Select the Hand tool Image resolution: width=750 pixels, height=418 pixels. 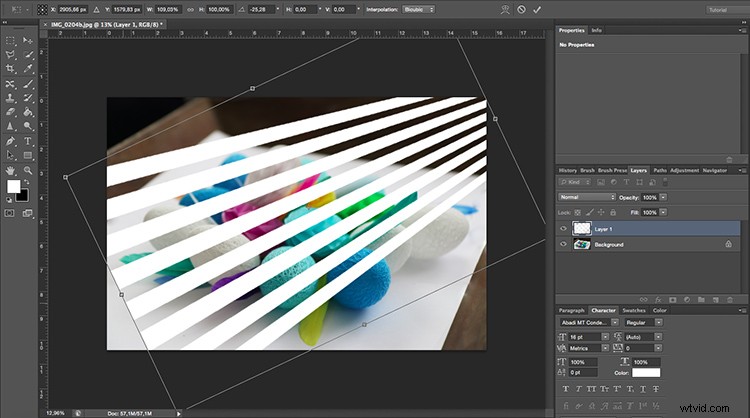(x=10, y=171)
